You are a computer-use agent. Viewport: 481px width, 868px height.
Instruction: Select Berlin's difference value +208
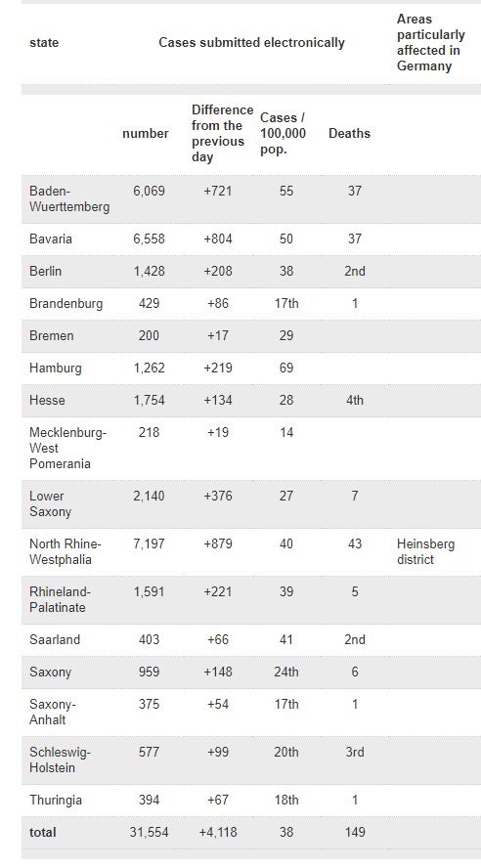pos(218,272)
